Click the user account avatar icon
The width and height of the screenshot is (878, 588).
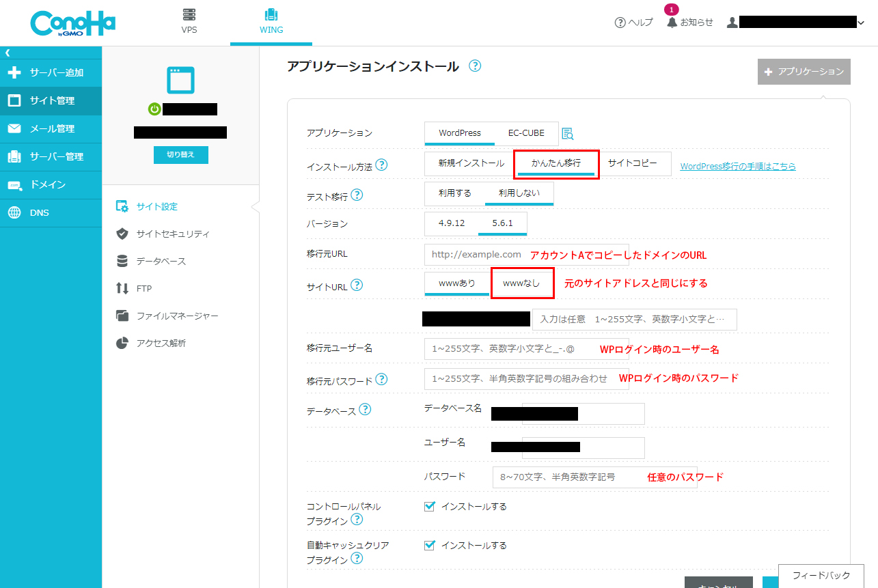coord(732,23)
